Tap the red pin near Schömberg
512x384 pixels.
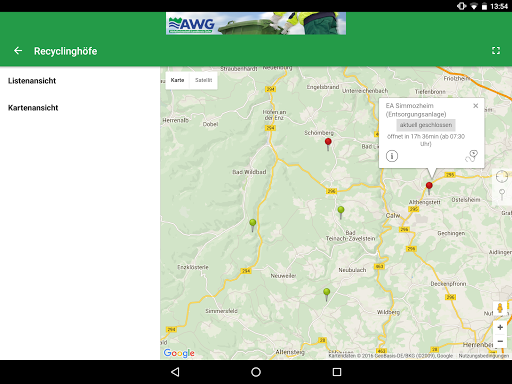[328, 144]
